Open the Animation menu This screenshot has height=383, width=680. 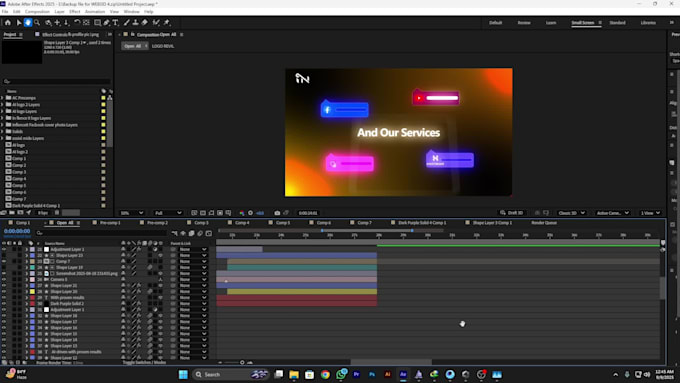pyautogui.click(x=95, y=12)
